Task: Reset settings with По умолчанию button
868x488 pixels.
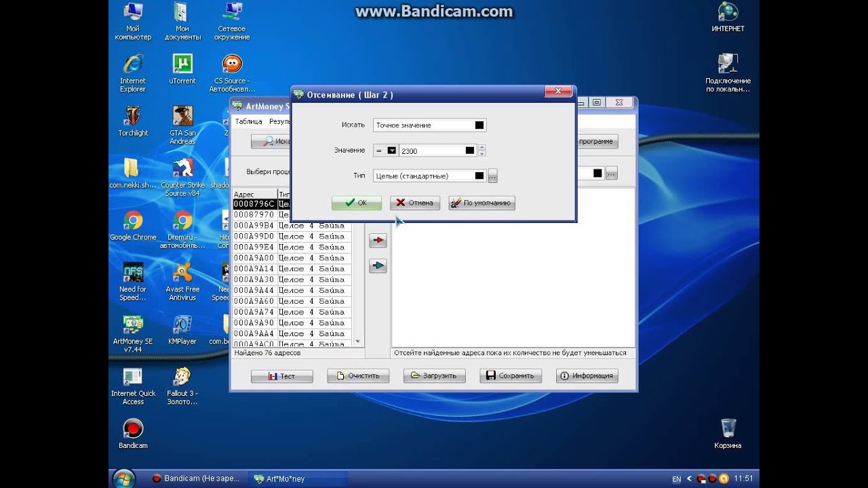Action: tap(481, 203)
